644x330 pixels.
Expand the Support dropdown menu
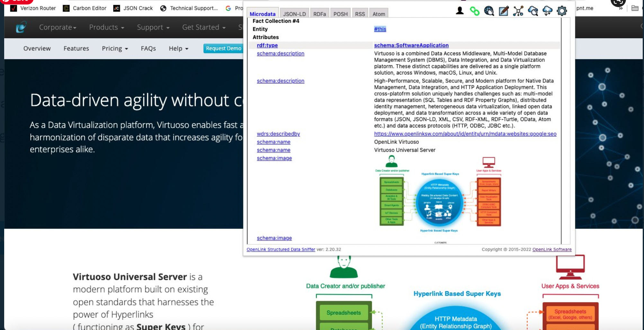tap(153, 27)
